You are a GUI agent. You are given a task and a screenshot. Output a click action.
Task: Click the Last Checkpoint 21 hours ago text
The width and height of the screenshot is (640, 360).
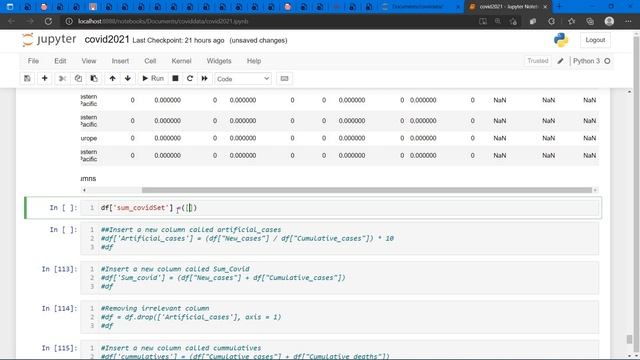pyautogui.click(x=178, y=40)
